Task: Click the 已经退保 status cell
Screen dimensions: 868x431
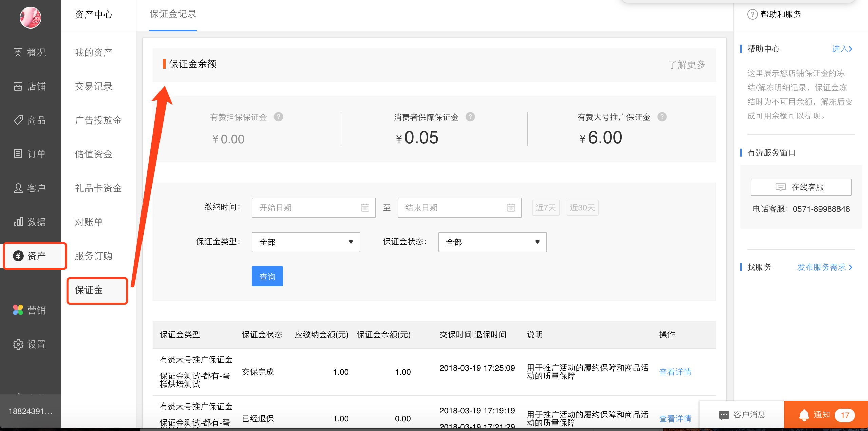Action: (x=258, y=419)
